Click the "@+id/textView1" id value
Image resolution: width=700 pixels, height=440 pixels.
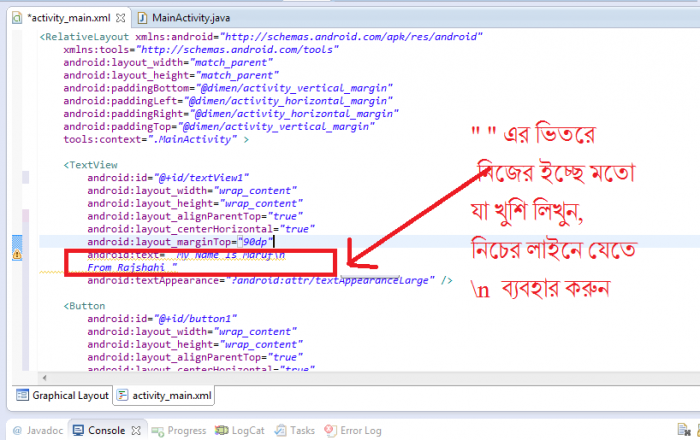pyautogui.click(x=201, y=178)
